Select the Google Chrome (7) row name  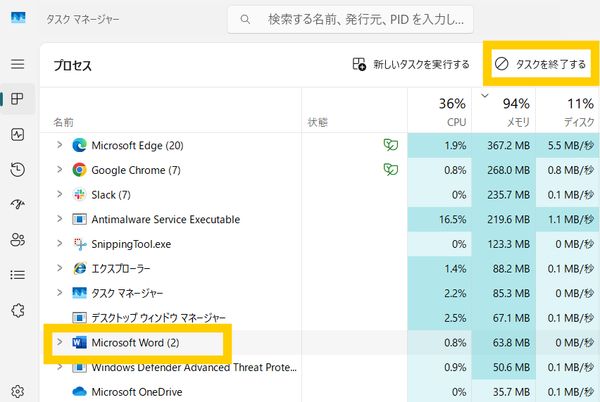point(136,170)
